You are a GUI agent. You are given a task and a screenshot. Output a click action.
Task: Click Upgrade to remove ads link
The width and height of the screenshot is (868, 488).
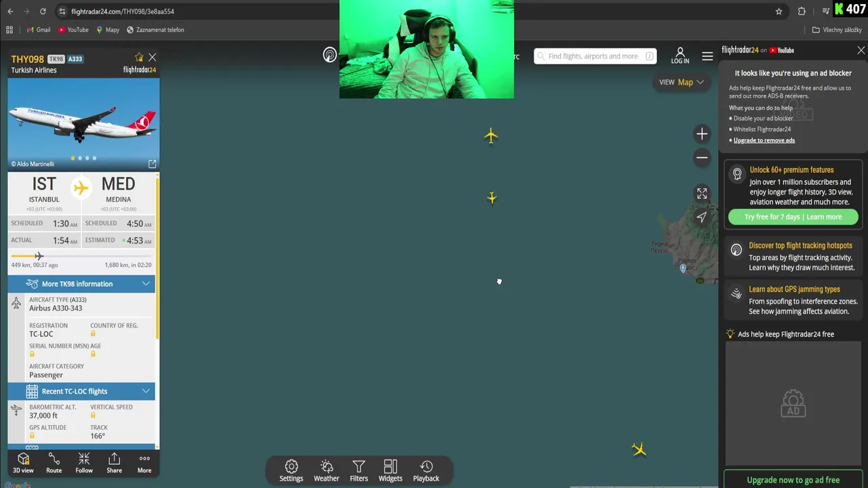click(764, 140)
